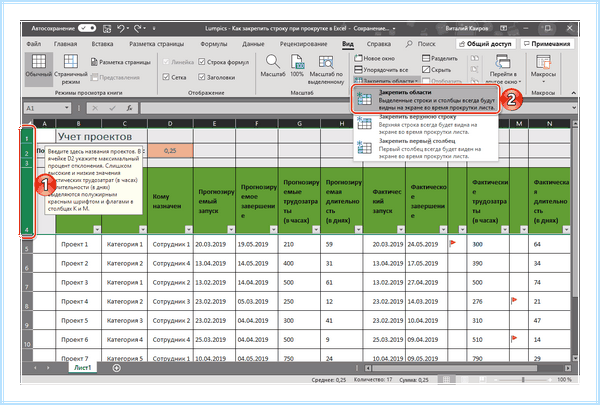Redo last action

click(138, 28)
